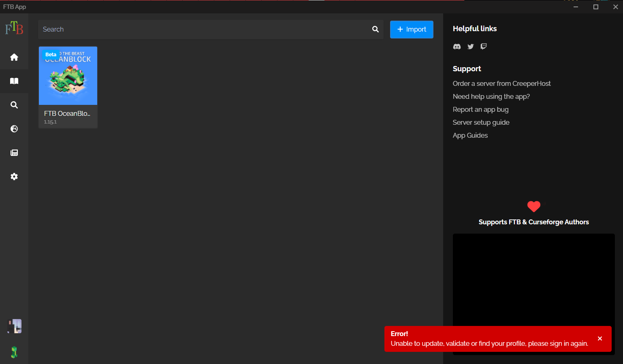Select Report an app bug
The width and height of the screenshot is (623, 364).
[x=480, y=109]
